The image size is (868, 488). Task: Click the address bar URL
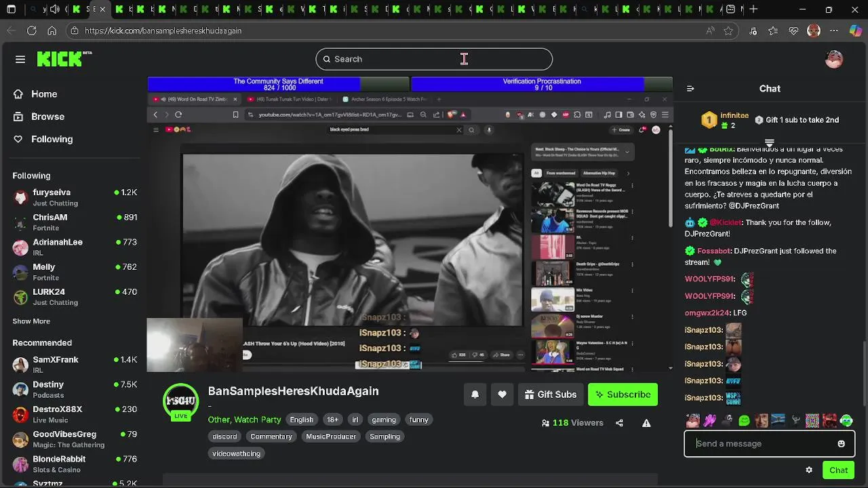tap(163, 30)
